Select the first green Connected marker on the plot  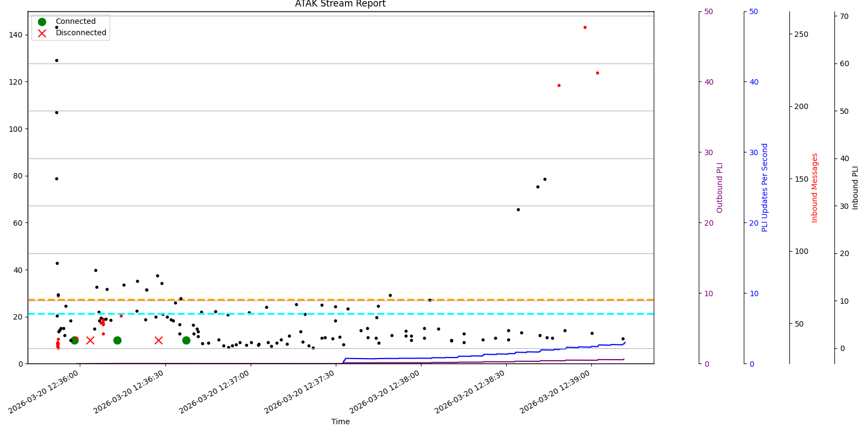point(74,340)
